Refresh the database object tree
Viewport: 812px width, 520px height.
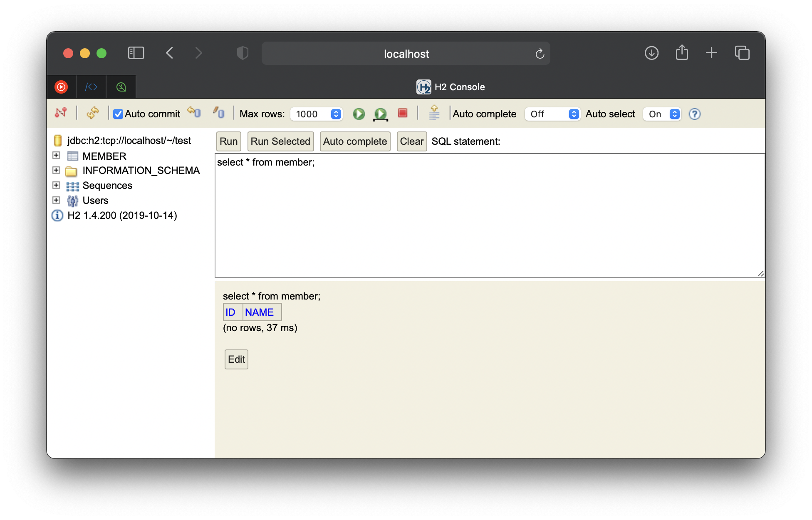(x=93, y=113)
